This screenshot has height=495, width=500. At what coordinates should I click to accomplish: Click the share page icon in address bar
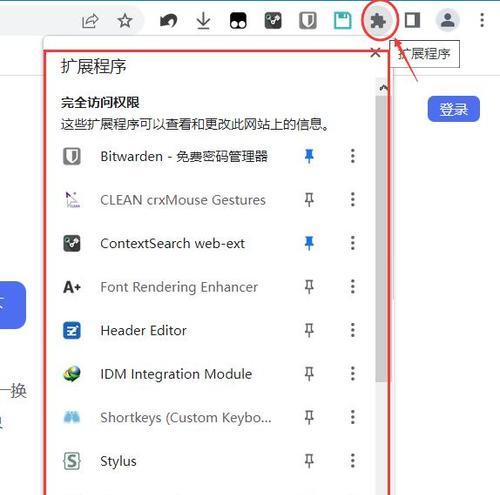coord(90,21)
